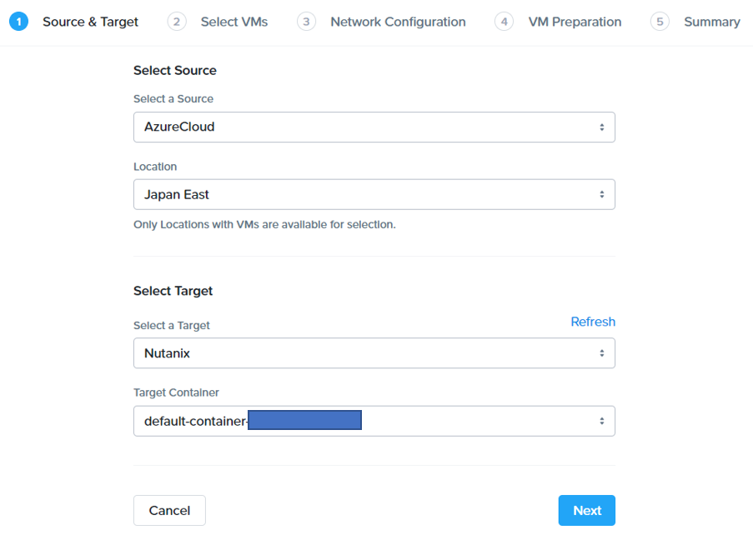This screenshot has width=753, height=560.
Task: Open the Nutanix target dropdown
Action: point(374,353)
